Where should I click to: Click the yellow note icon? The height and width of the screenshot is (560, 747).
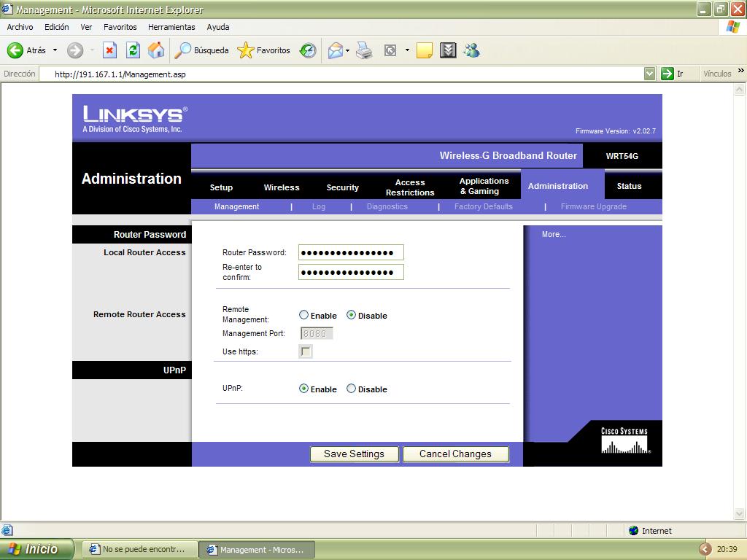coord(424,50)
